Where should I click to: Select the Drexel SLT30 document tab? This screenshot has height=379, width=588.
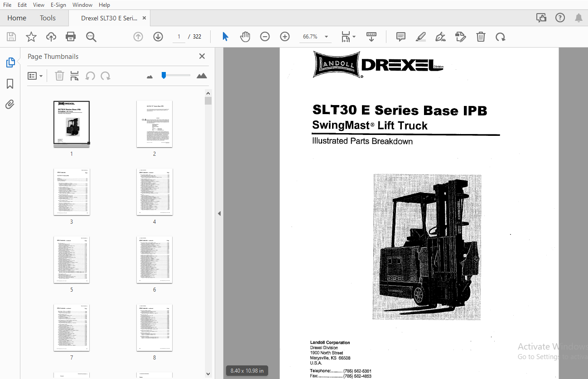pyautogui.click(x=109, y=18)
